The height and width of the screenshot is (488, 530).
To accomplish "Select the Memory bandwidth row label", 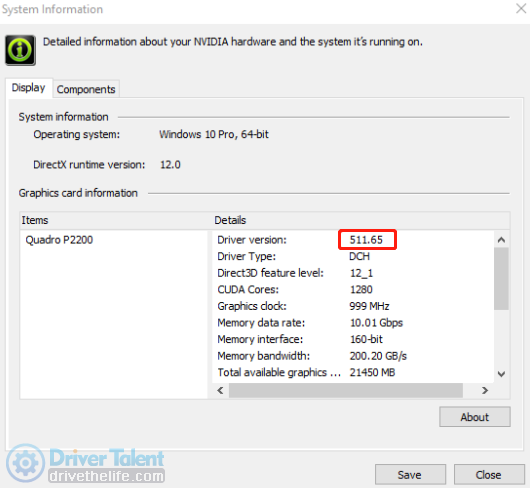I will click(x=264, y=356).
